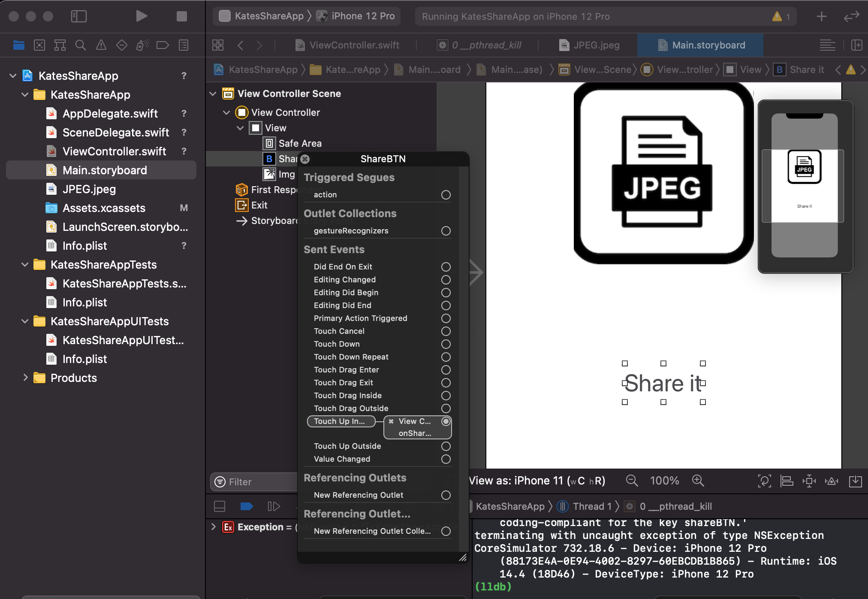The height and width of the screenshot is (599, 868).
Task: Click View as: iPhone 11 button
Action: coord(537,481)
